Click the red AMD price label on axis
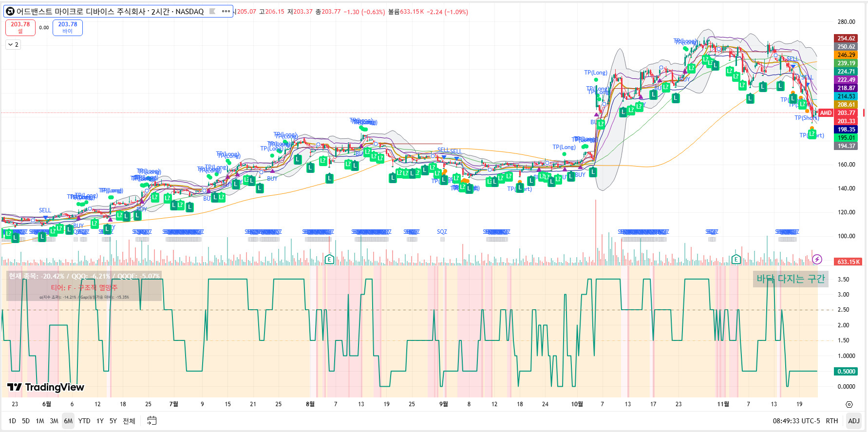The height and width of the screenshot is (432, 868). click(x=826, y=113)
